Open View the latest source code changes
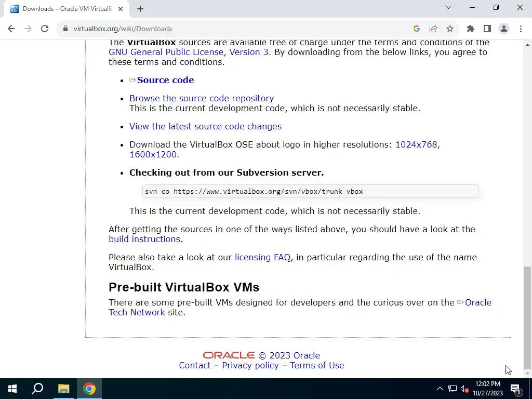The image size is (532, 399). pos(205,127)
